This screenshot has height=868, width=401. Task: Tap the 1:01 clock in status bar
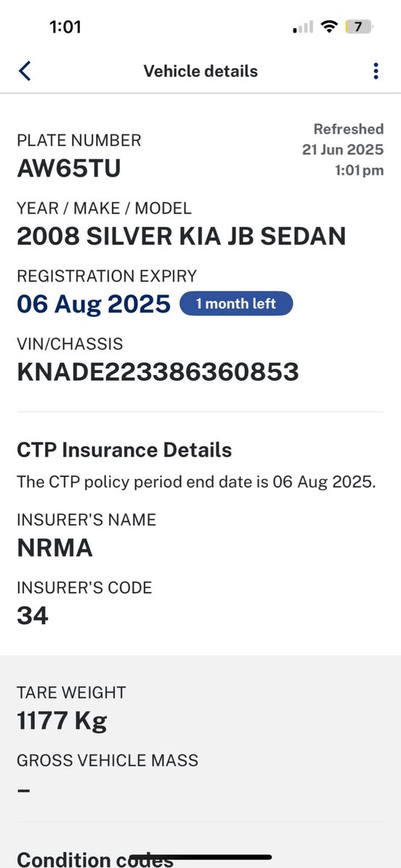pos(65,27)
